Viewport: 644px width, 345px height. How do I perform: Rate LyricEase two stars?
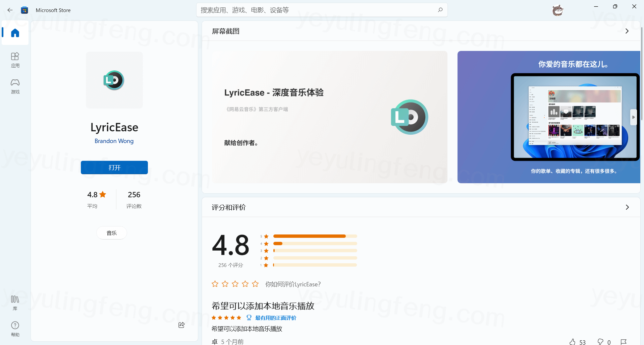pos(225,284)
